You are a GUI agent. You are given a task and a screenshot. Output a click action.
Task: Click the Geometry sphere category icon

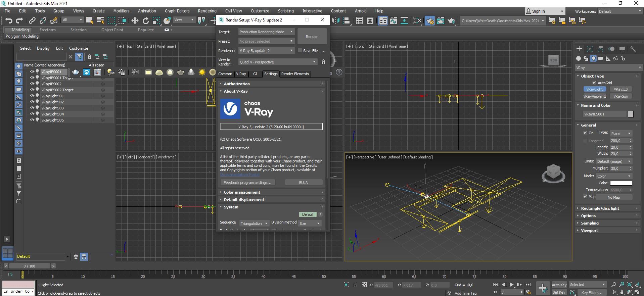click(x=579, y=58)
